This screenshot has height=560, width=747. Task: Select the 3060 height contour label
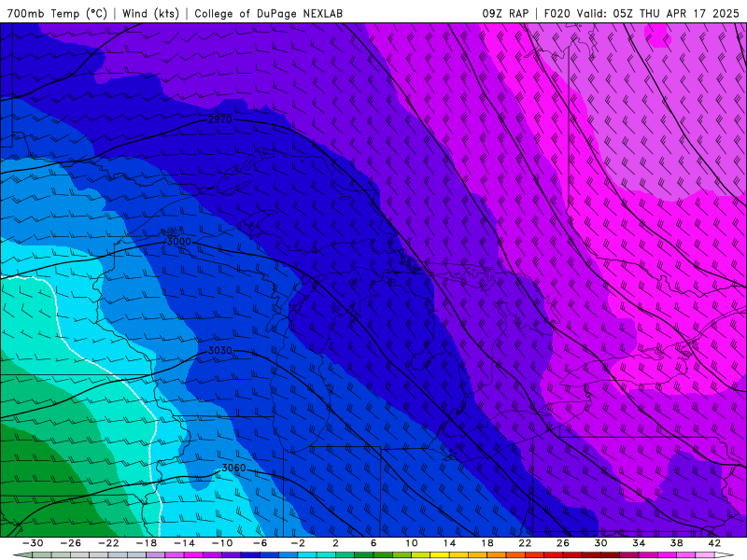point(234,469)
